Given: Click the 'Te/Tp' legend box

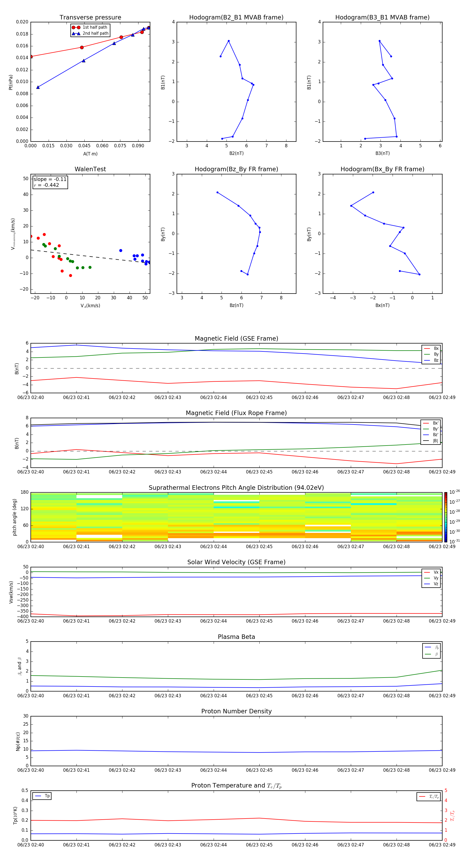Looking at the screenshot, I should coord(428,796).
